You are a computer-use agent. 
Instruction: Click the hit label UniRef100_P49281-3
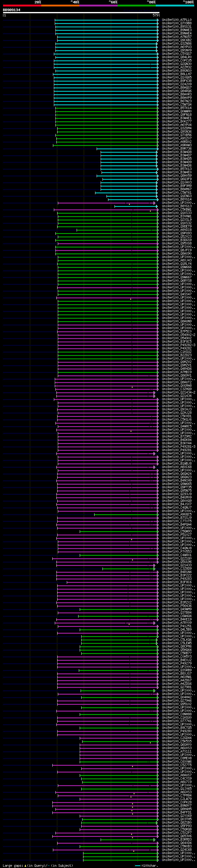point(179,447)
